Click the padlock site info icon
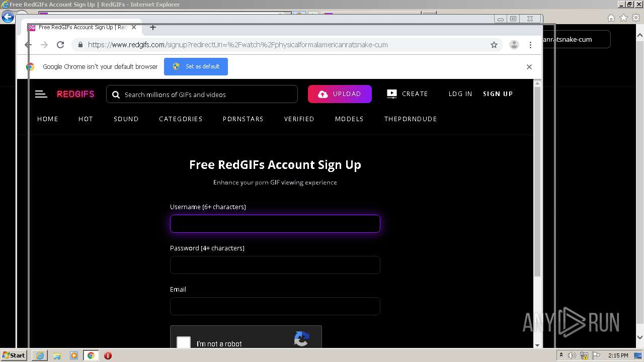The height and width of the screenshot is (362, 644). click(80, 45)
